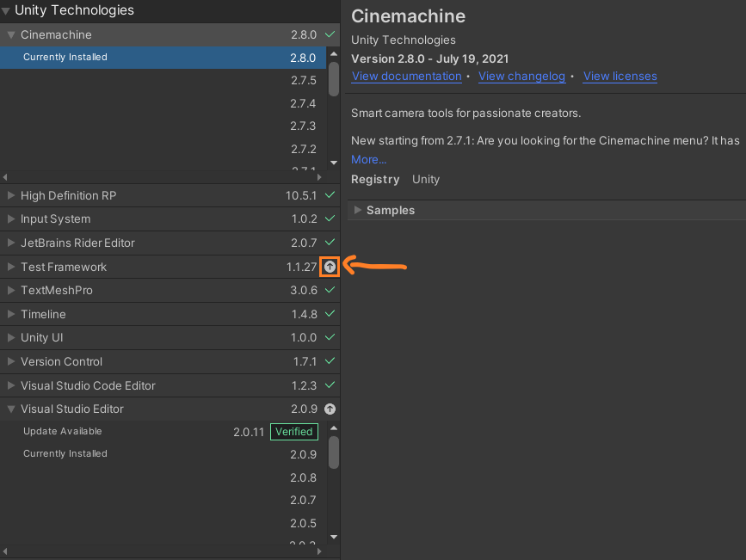
Task: Expand the Test Framework package entry
Action: pos(11,267)
